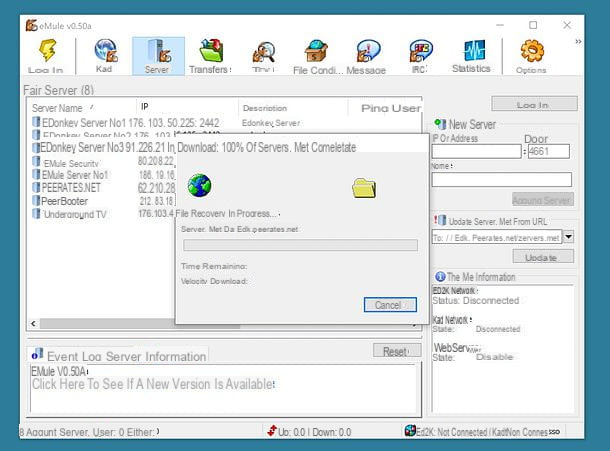Click the Add Server button
The image size is (610, 451).
pos(543,200)
